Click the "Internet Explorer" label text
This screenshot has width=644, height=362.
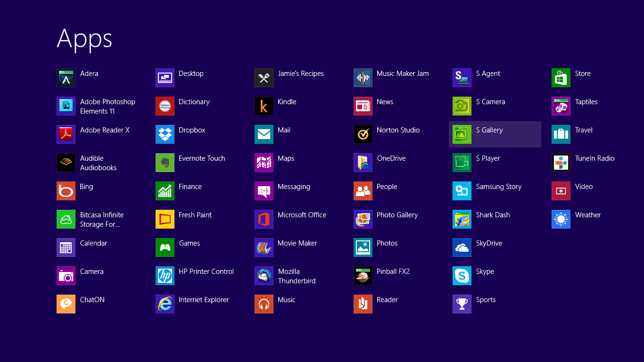coord(204,300)
